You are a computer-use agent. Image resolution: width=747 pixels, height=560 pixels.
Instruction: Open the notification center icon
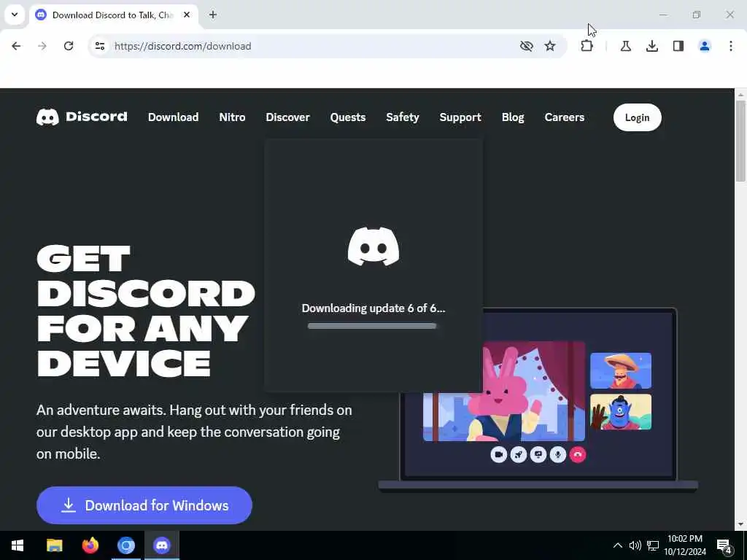724,547
